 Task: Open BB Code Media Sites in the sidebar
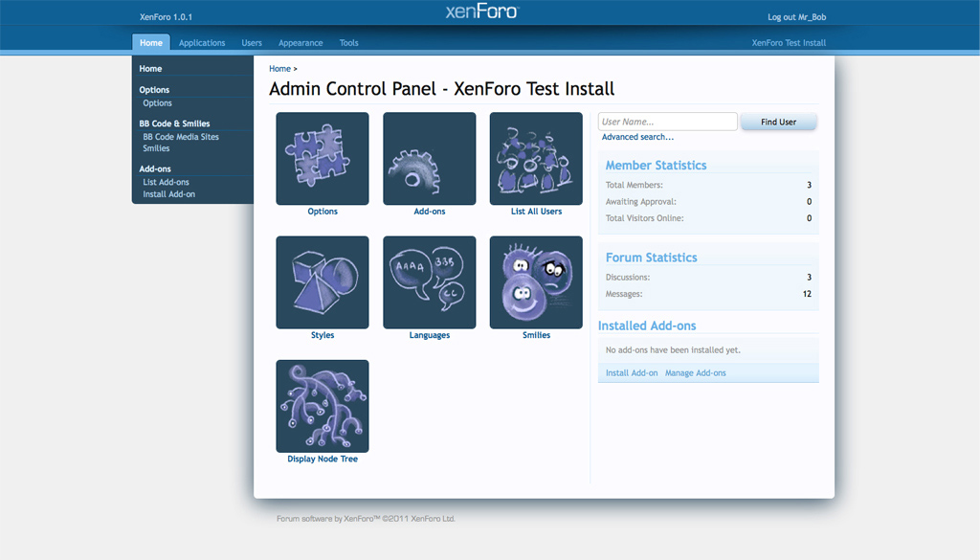point(181,137)
